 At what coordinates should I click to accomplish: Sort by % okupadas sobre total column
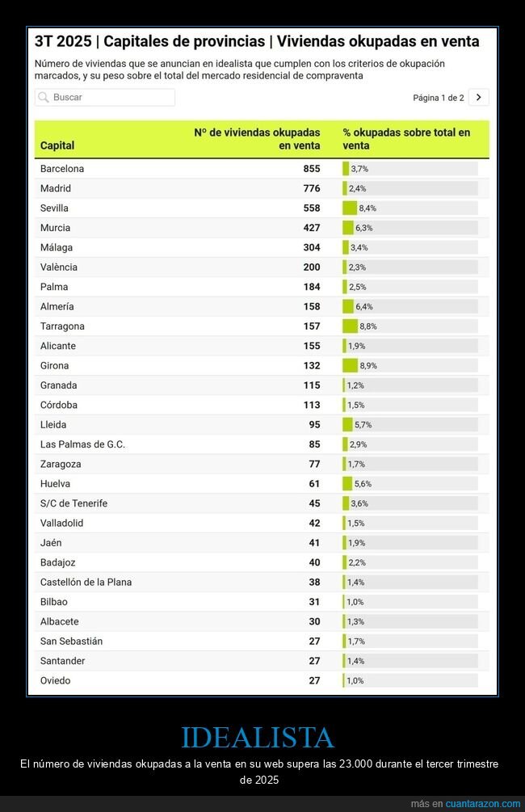[x=405, y=139]
